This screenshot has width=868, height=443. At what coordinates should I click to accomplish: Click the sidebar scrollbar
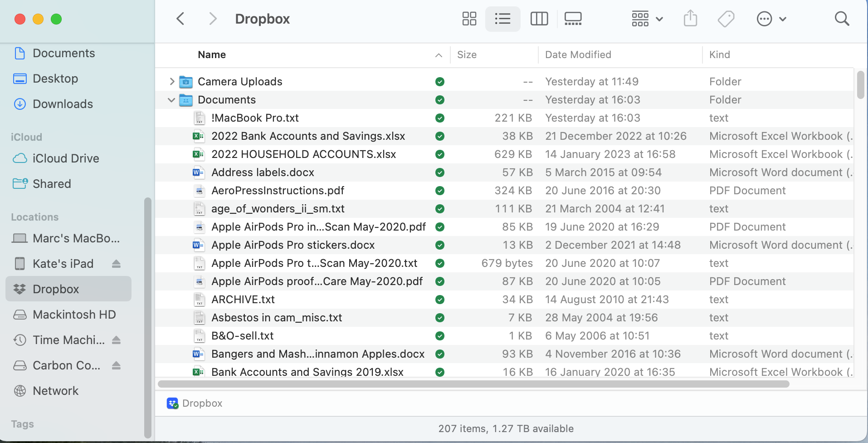pos(147,318)
